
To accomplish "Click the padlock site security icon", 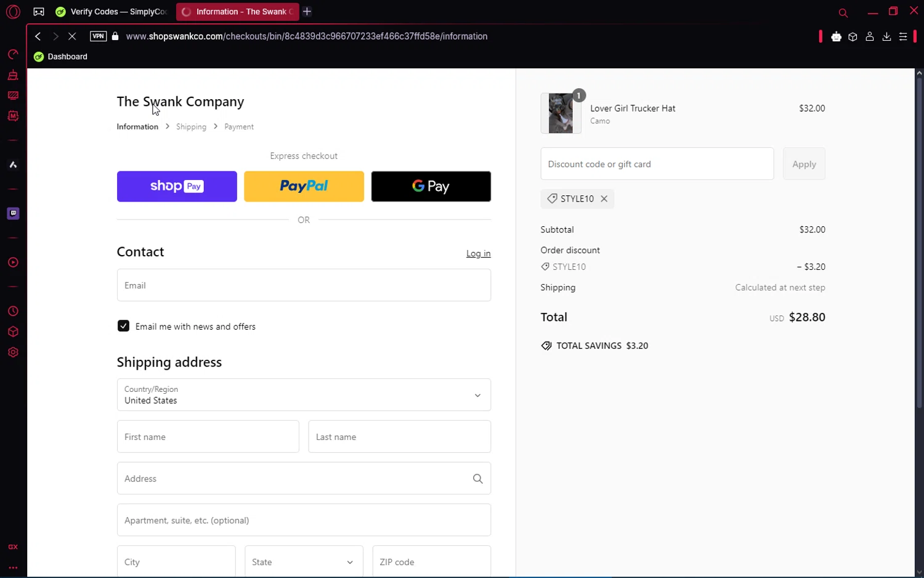I will 115,36.
